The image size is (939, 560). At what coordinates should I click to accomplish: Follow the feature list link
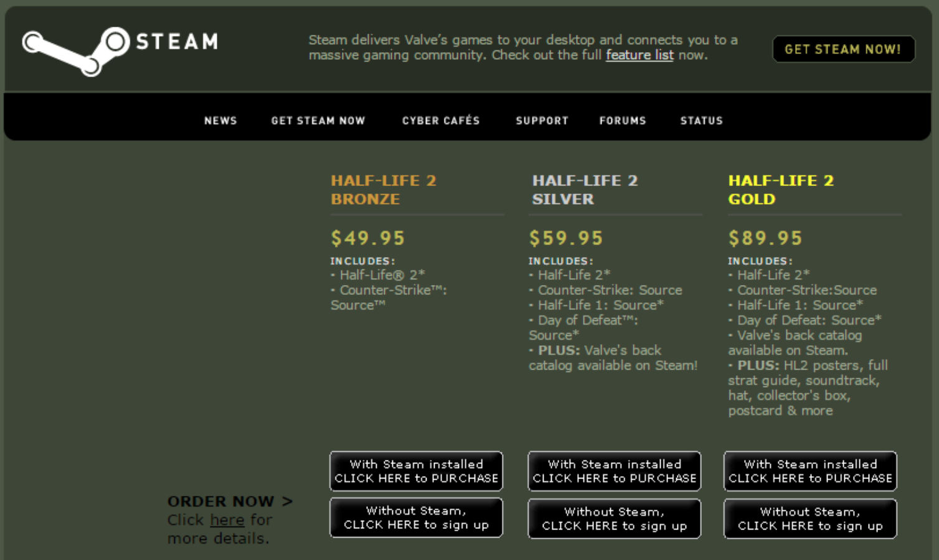[639, 55]
